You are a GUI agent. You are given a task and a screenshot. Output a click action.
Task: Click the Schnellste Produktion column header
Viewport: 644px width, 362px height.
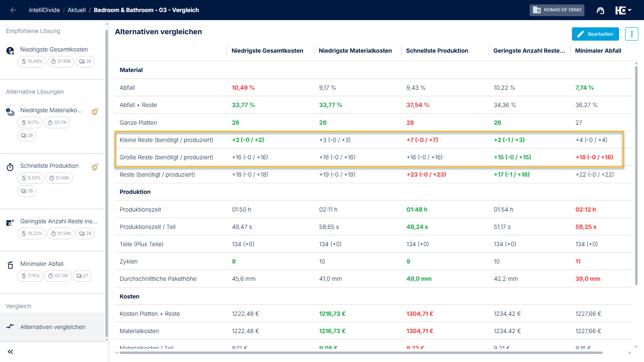click(437, 51)
